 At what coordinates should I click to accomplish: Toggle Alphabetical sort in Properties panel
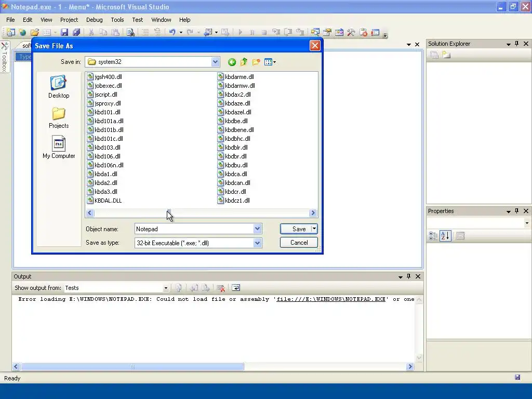coord(445,236)
